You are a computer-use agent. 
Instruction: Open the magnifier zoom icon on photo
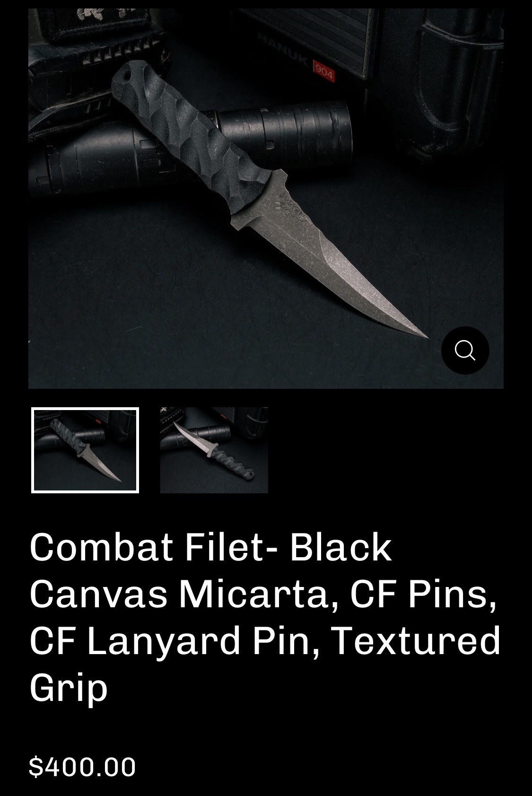(465, 350)
